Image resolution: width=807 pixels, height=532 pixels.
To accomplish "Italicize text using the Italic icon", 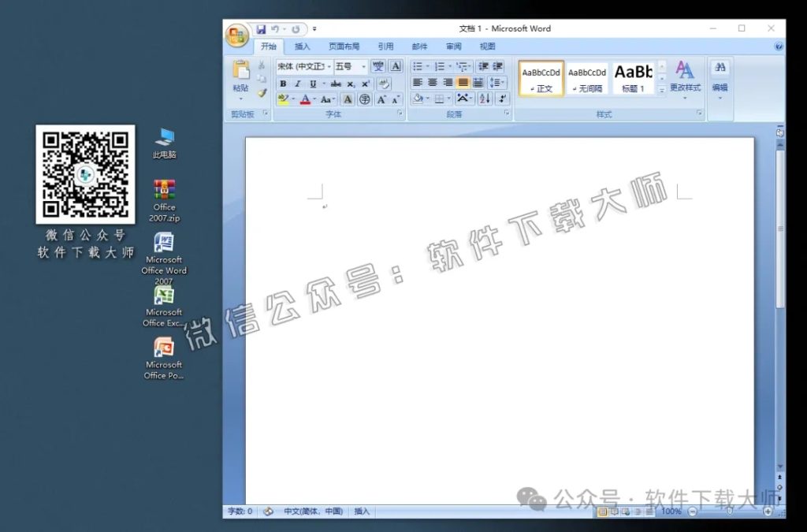I will pyautogui.click(x=297, y=83).
